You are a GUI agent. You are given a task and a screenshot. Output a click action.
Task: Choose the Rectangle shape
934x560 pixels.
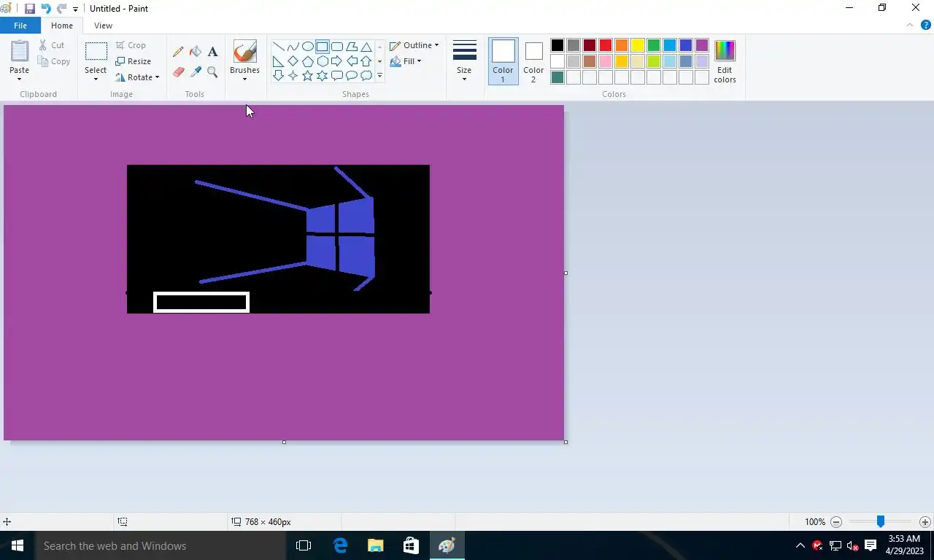click(x=322, y=47)
